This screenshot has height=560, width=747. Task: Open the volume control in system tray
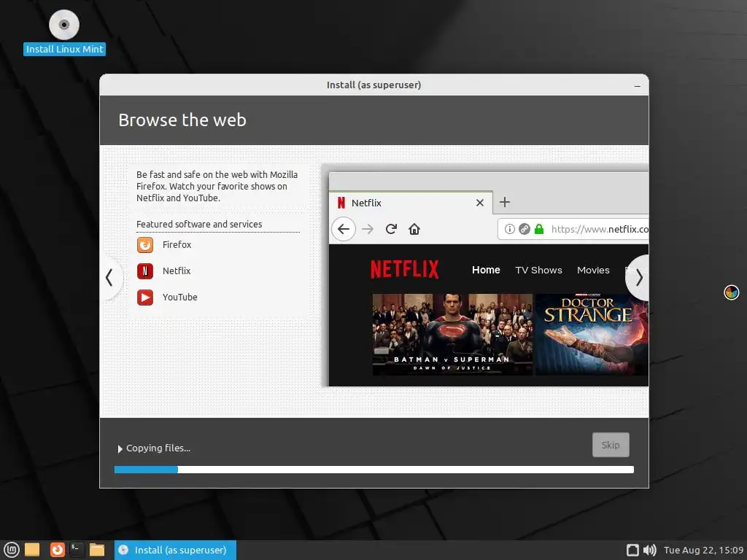tap(649, 550)
